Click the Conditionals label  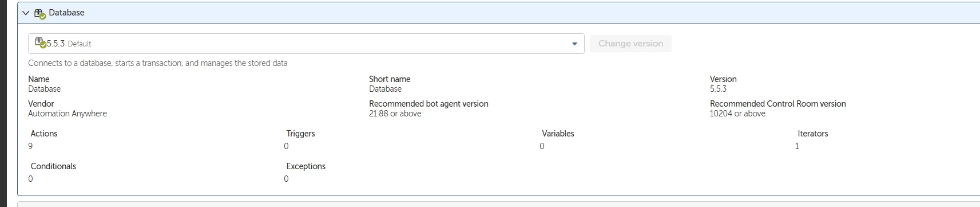pyautogui.click(x=53, y=166)
